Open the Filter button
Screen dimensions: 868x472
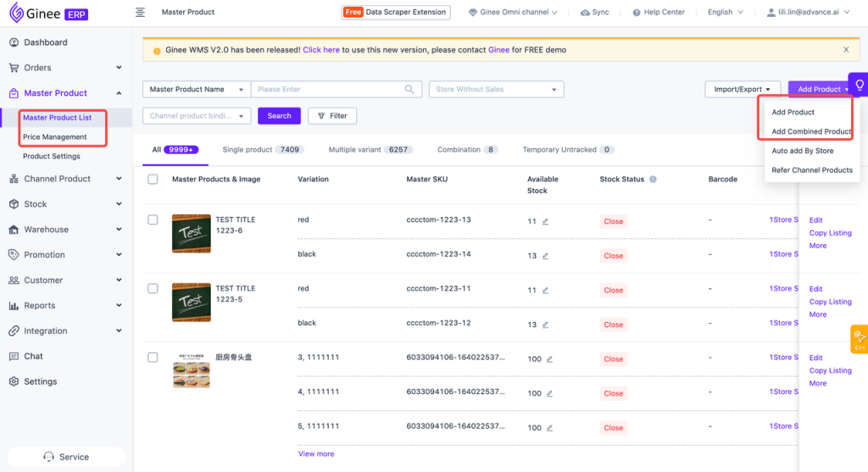coord(332,115)
